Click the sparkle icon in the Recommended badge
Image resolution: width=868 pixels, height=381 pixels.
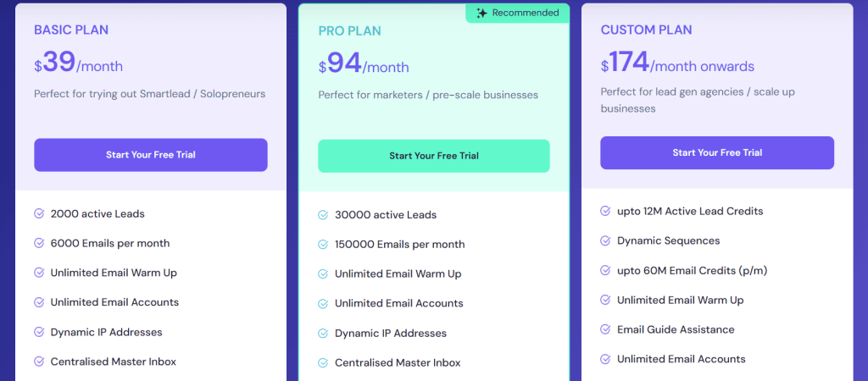click(x=481, y=14)
